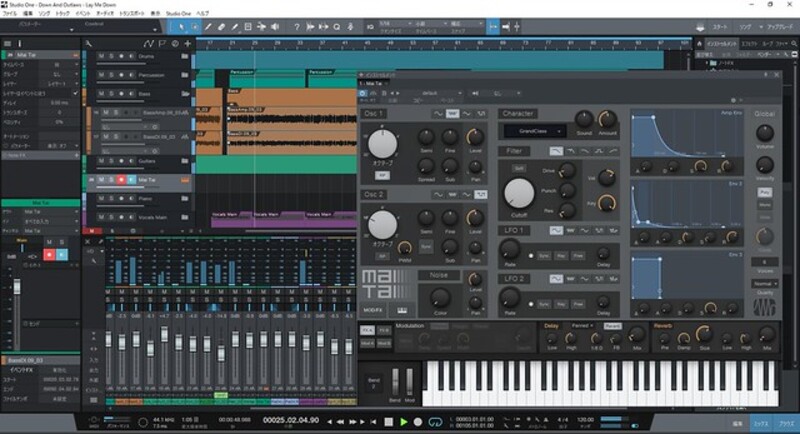Select first waveform for Osc 2

point(438,194)
